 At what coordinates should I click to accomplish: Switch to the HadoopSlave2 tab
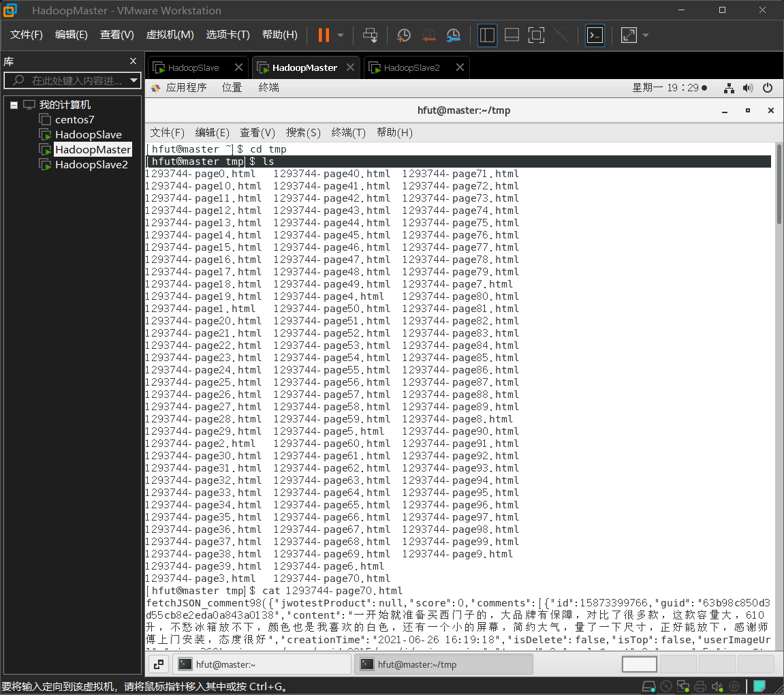[411, 67]
